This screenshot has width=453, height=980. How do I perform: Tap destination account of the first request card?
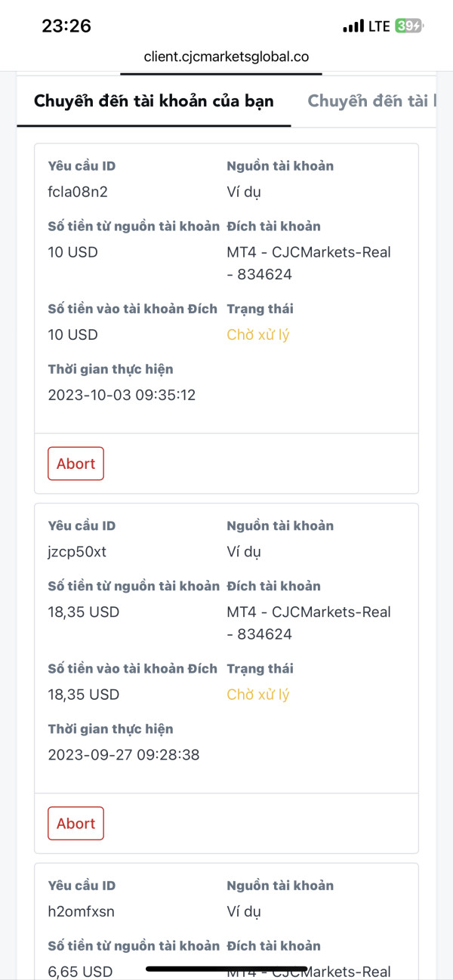309,263
